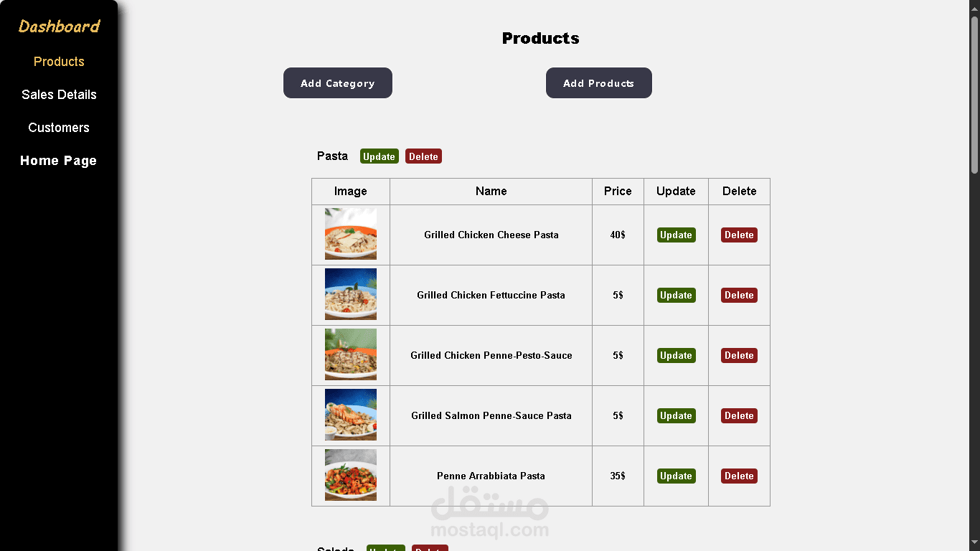Viewport: 980px width, 551px height.
Task: Click the page vertical scrollbar thumb
Action: [974, 93]
